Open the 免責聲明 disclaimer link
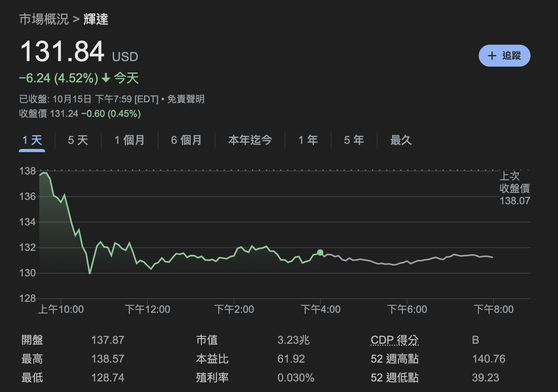The height and width of the screenshot is (392, 558). point(186,99)
